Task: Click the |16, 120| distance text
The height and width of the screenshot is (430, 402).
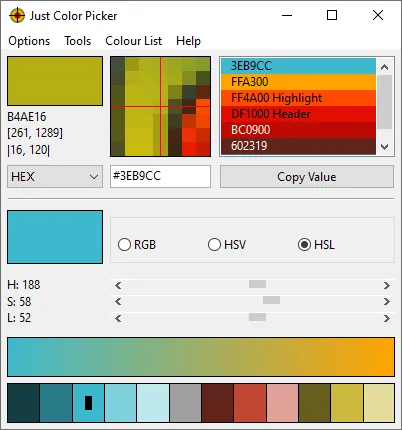Action: 29,150
